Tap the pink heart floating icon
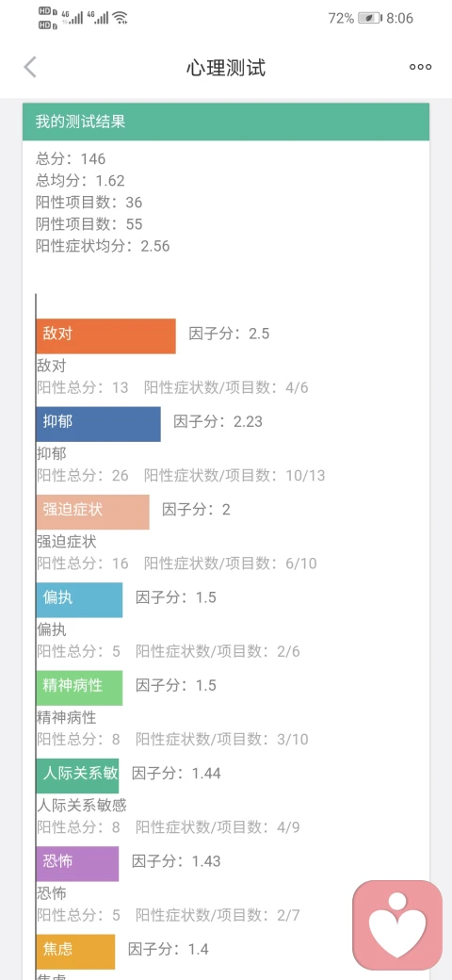This screenshot has height=980, width=452. [397, 924]
